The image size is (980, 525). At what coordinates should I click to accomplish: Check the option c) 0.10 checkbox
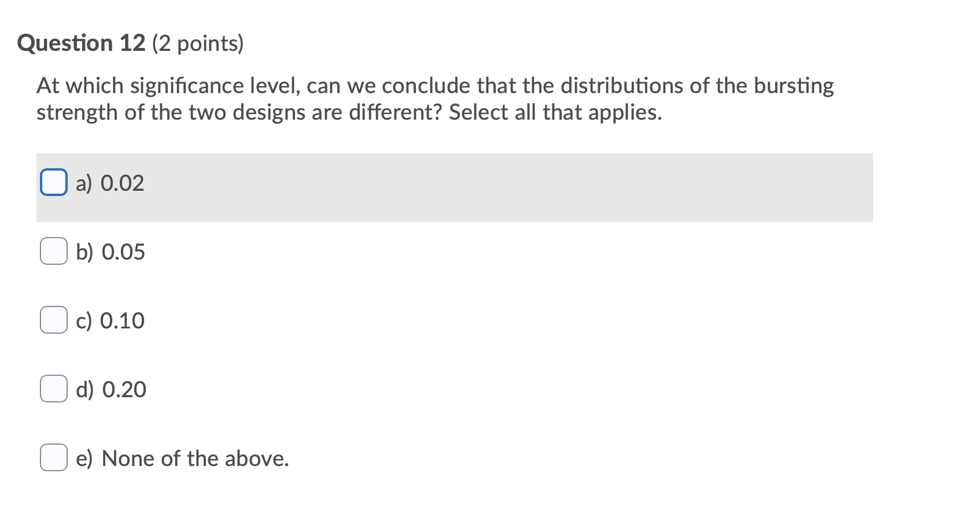(53, 320)
